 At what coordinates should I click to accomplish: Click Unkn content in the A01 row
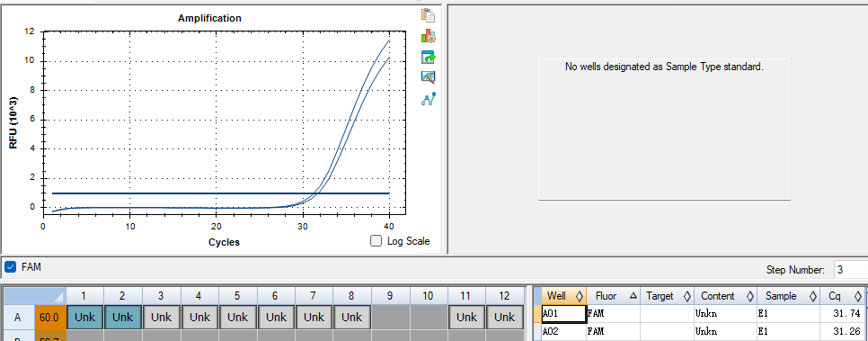(725, 314)
